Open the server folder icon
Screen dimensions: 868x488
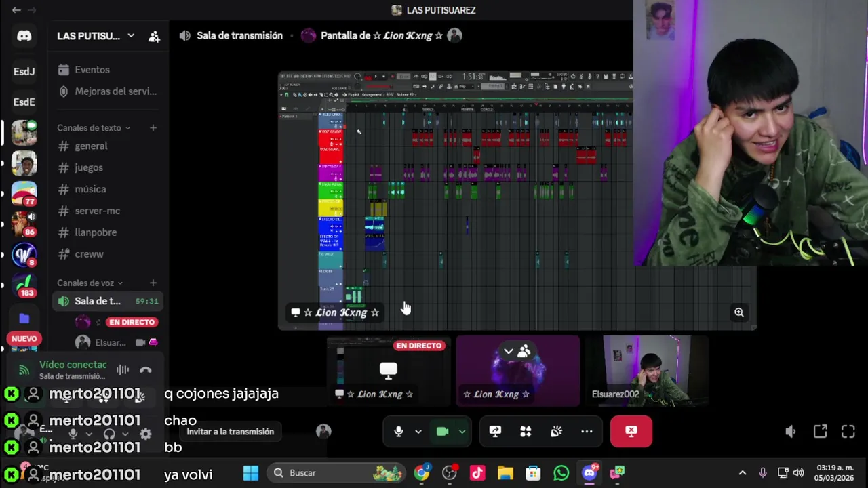click(24, 318)
